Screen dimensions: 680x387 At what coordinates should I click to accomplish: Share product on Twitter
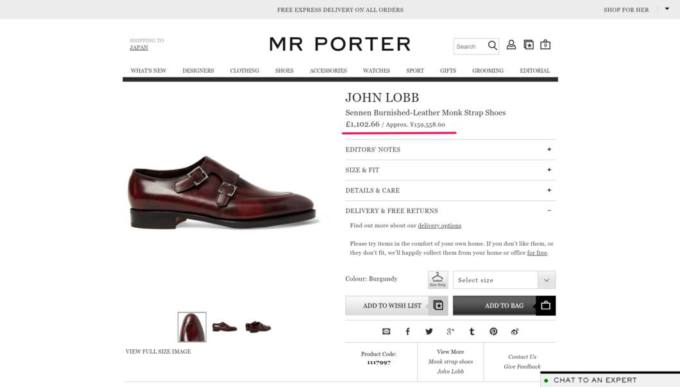coord(429,331)
